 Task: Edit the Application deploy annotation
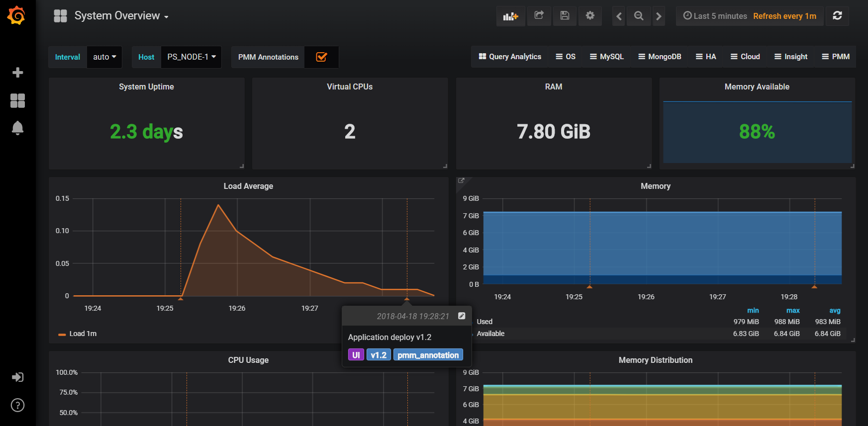point(462,316)
